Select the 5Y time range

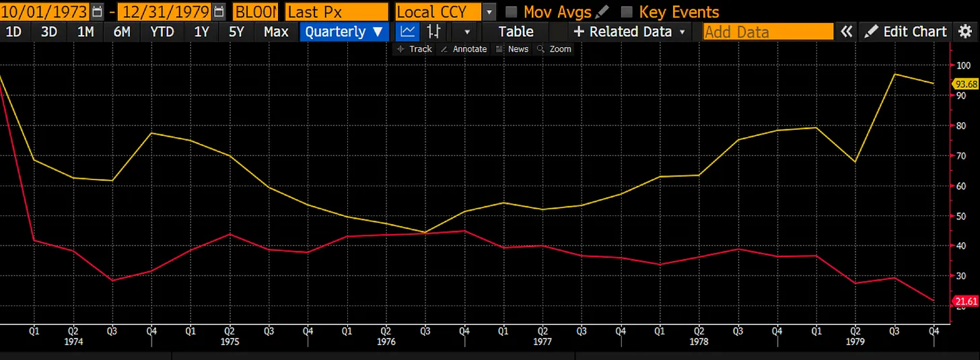236,32
